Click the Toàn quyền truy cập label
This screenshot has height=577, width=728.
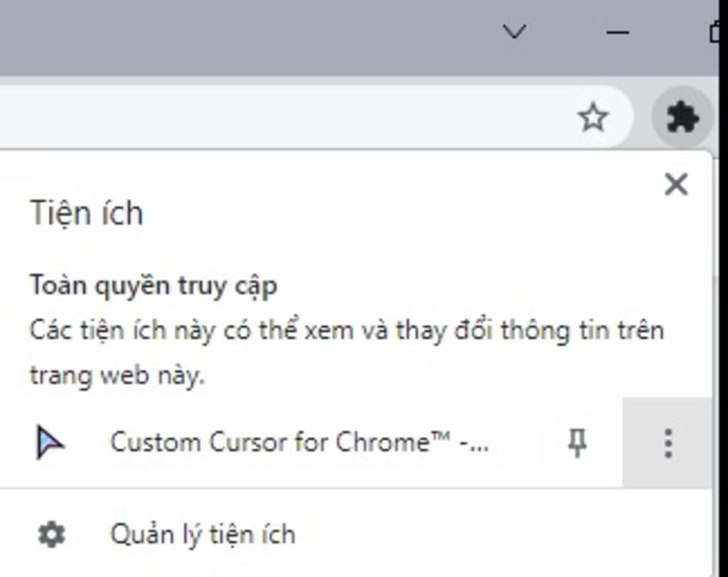[153, 286]
